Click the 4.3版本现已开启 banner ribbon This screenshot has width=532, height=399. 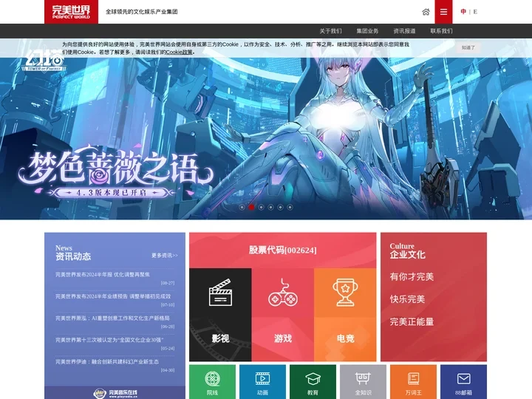coord(111,193)
